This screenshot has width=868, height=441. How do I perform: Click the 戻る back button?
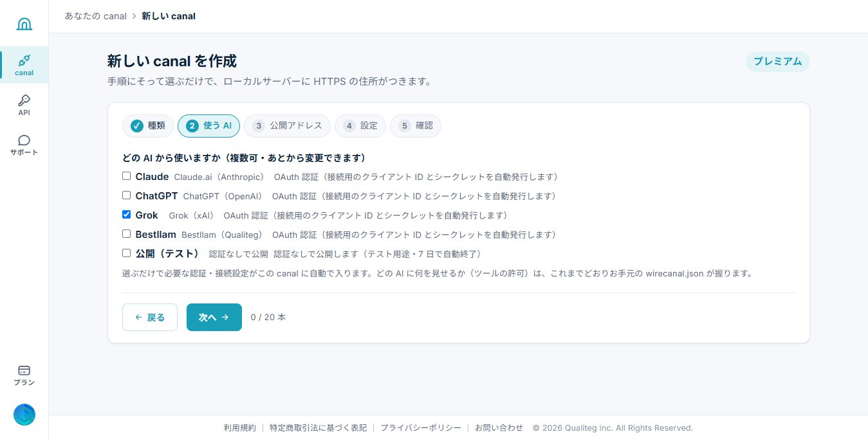[x=150, y=317]
